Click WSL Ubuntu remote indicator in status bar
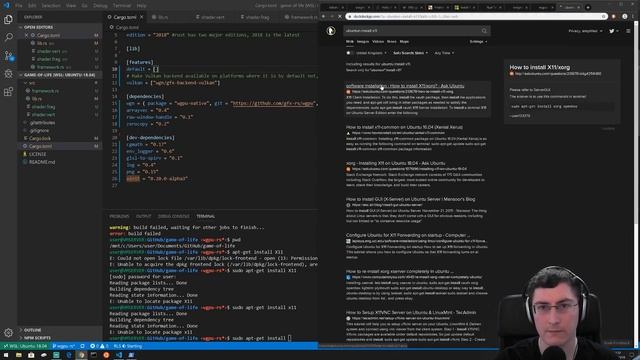This screenshot has height=360, width=640. pyautogui.click(x=25, y=346)
